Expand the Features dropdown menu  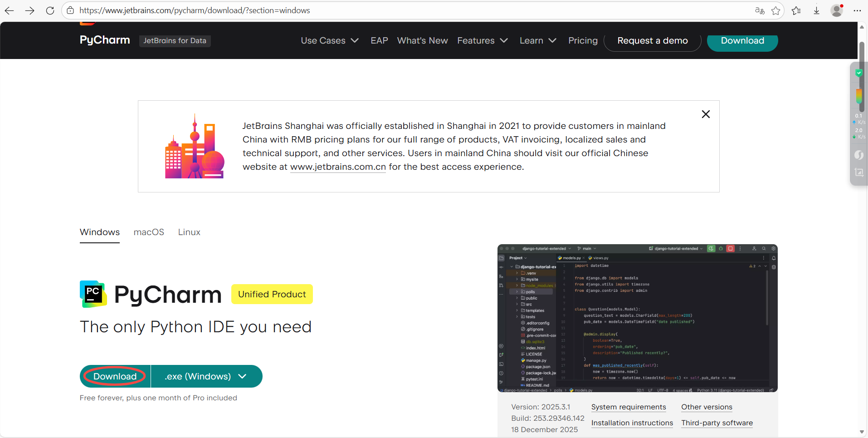pyautogui.click(x=482, y=40)
